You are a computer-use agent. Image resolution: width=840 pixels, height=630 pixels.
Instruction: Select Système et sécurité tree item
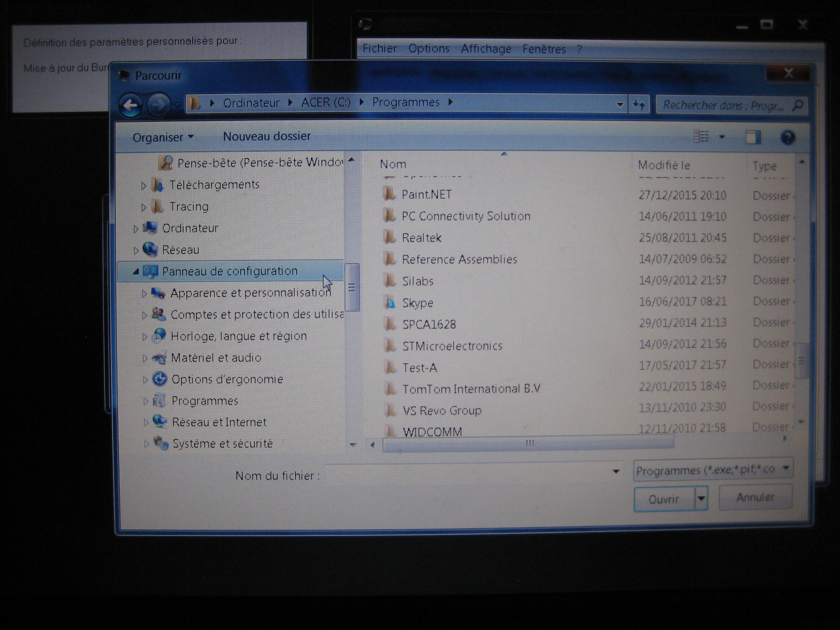pyautogui.click(x=223, y=444)
